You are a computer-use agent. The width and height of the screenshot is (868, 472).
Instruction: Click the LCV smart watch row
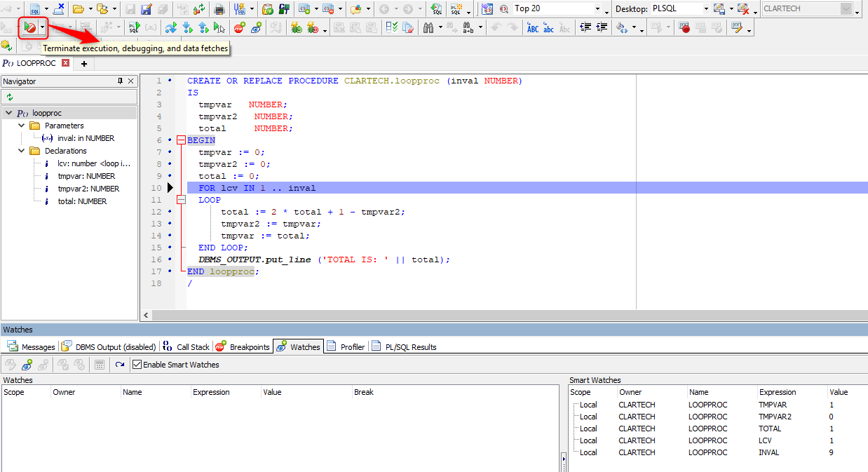[718, 440]
